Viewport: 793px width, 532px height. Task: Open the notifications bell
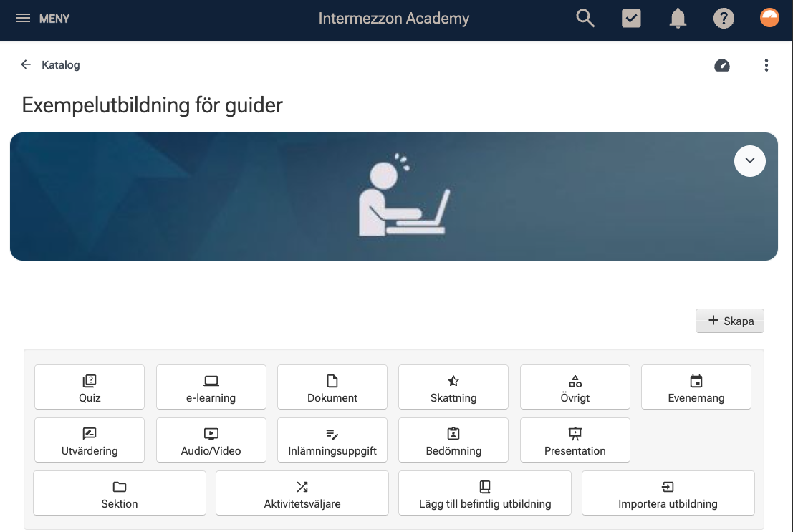678,19
